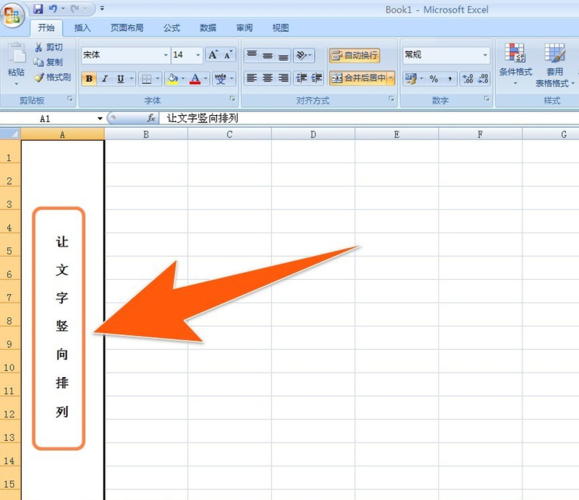579x500 pixels.
Task: Open font dialog launcher in 字体
Action: [232, 99]
